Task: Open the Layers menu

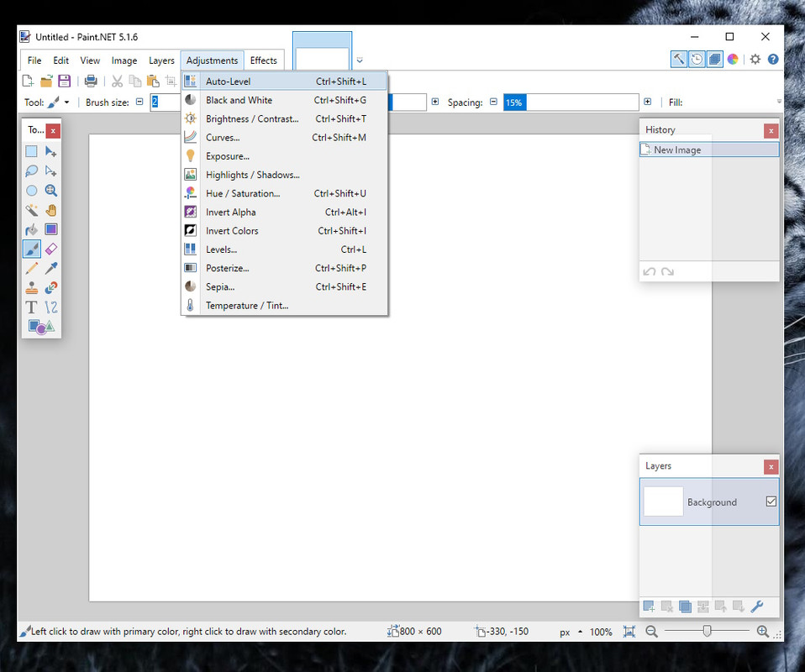Action: tap(161, 60)
